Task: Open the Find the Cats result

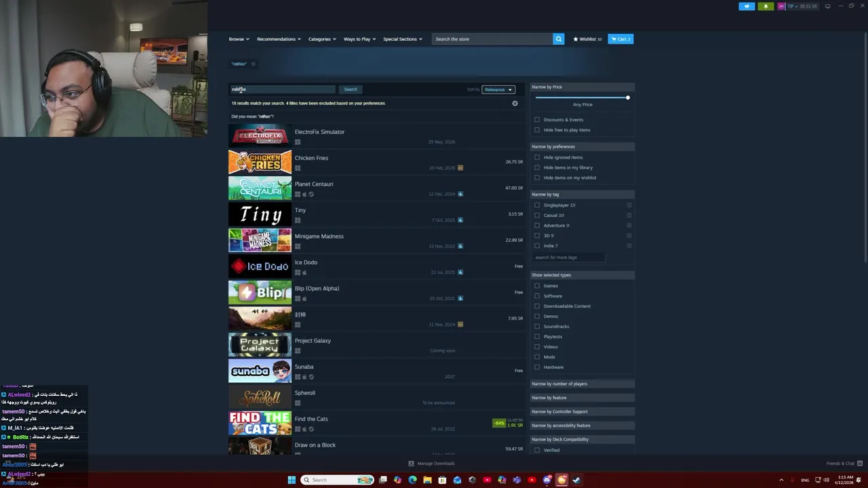Action: pyautogui.click(x=376, y=423)
